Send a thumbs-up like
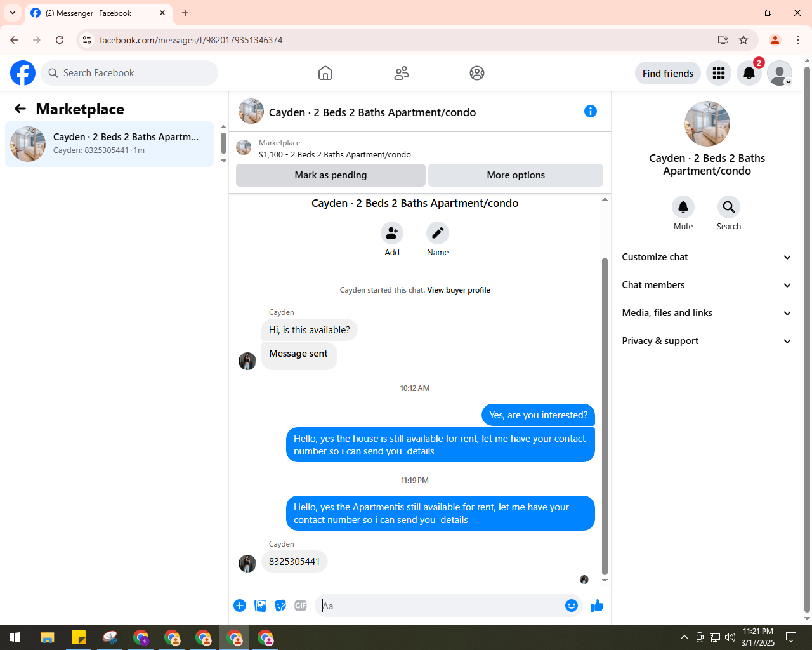 [596, 606]
